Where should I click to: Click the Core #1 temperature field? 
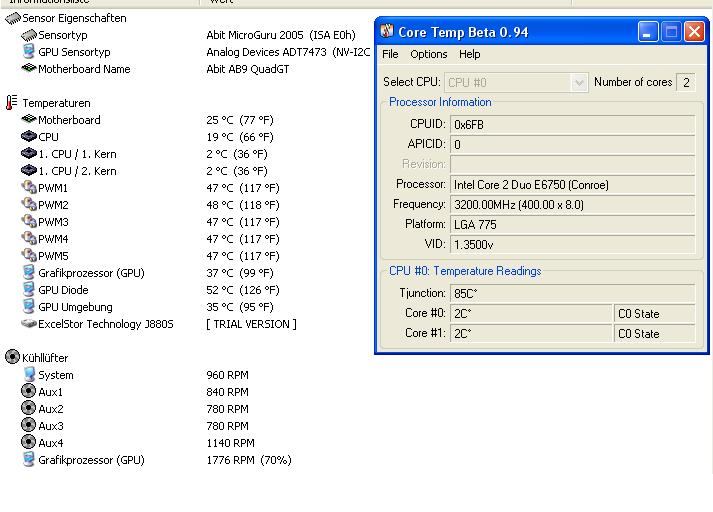[531, 333]
